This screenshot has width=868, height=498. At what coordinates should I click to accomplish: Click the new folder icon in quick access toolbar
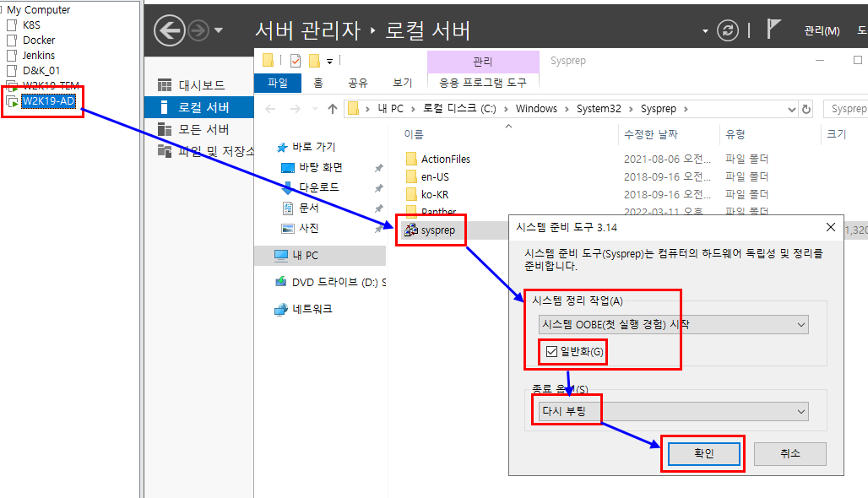(314, 60)
